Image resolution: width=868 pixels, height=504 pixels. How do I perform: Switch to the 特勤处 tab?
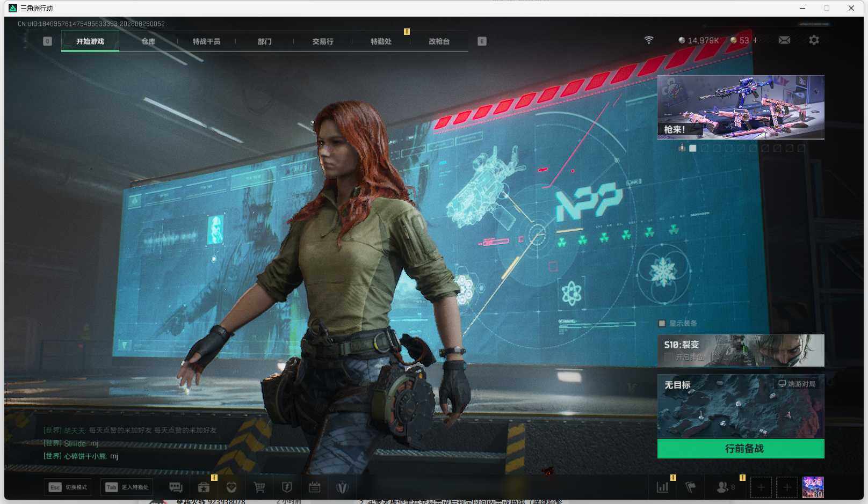(x=381, y=41)
